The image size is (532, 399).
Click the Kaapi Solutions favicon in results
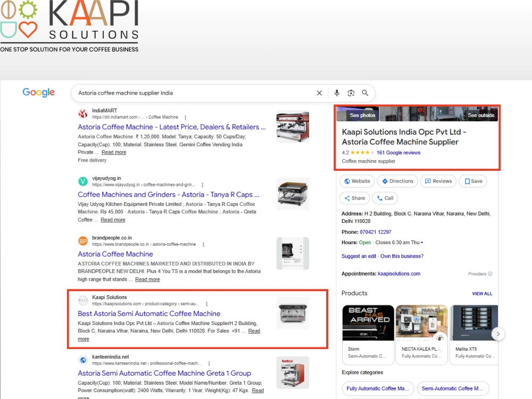[83, 300]
